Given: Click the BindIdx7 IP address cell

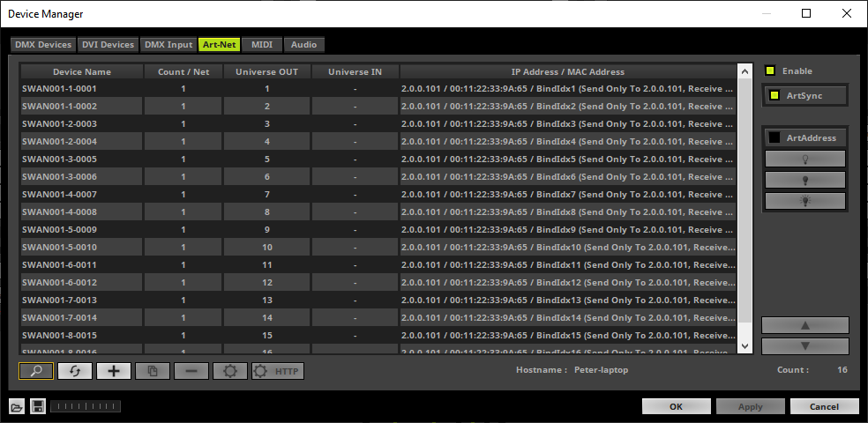Looking at the screenshot, I should click(568, 195).
